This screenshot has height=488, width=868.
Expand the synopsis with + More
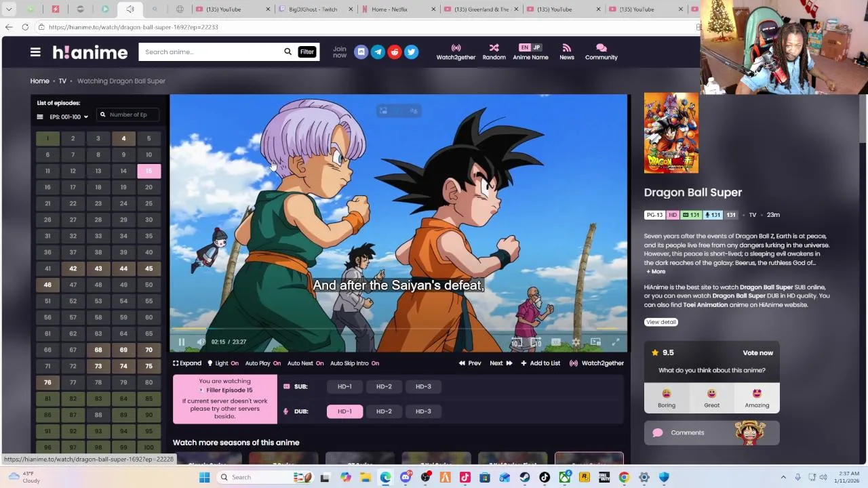point(656,272)
